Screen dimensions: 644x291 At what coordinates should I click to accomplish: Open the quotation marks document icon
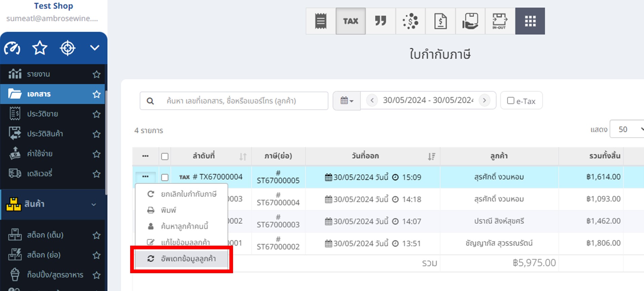(380, 21)
